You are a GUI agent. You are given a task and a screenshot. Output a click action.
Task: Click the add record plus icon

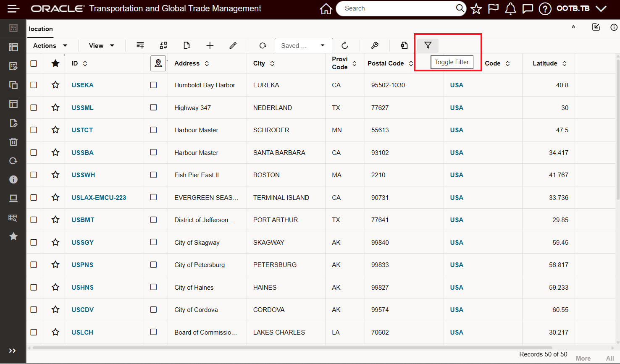(x=210, y=45)
